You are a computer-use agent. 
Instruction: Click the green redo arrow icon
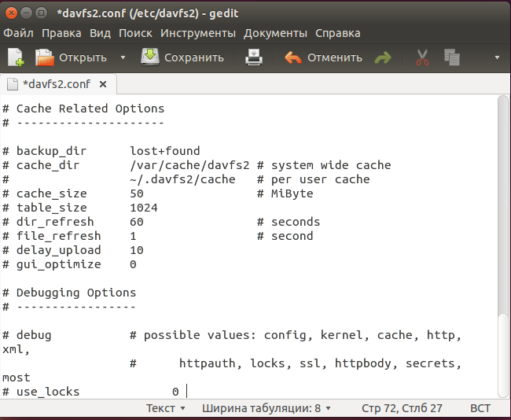[383, 57]
